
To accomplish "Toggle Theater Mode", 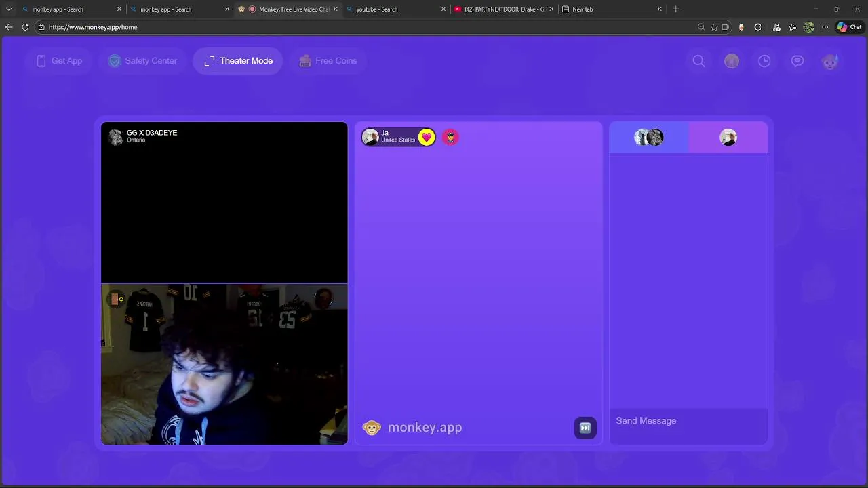I will [x=238, y=61].
